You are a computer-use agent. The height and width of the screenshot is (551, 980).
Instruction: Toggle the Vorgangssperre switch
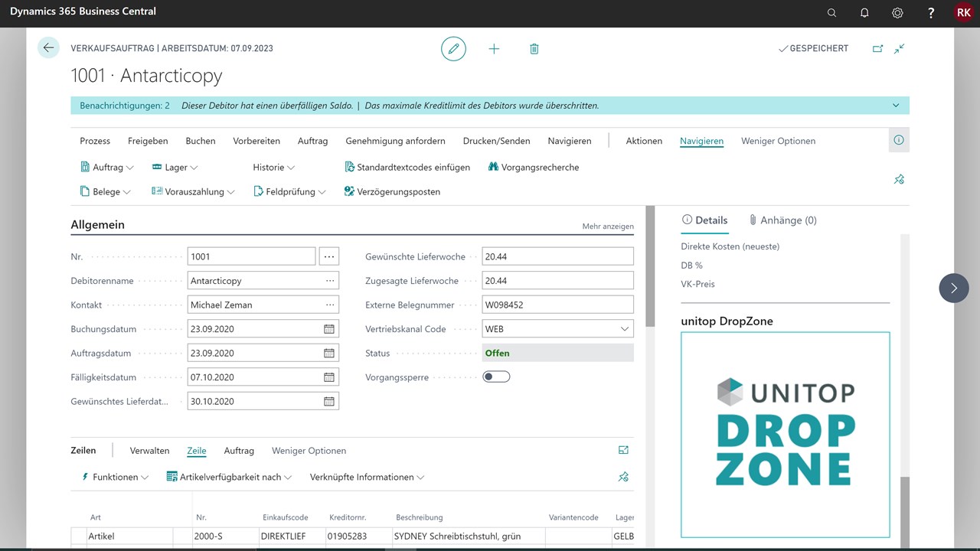click(x=496, y=377)
